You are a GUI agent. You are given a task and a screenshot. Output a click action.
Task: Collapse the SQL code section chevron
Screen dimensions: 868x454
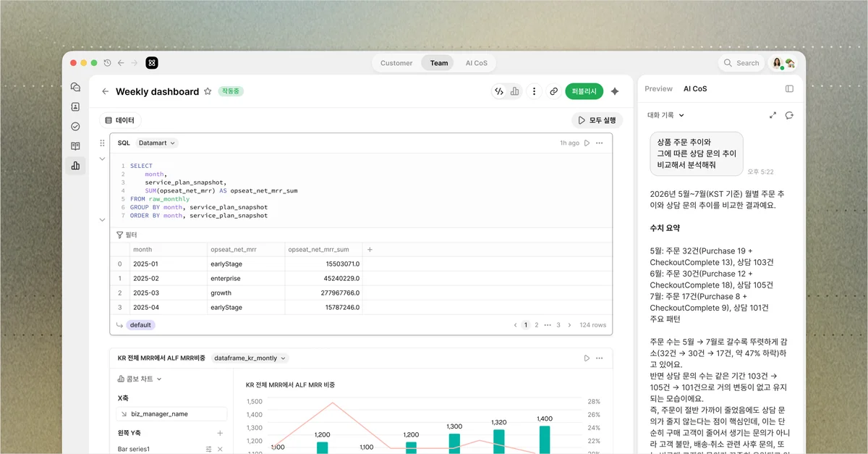tap(102, 159)
